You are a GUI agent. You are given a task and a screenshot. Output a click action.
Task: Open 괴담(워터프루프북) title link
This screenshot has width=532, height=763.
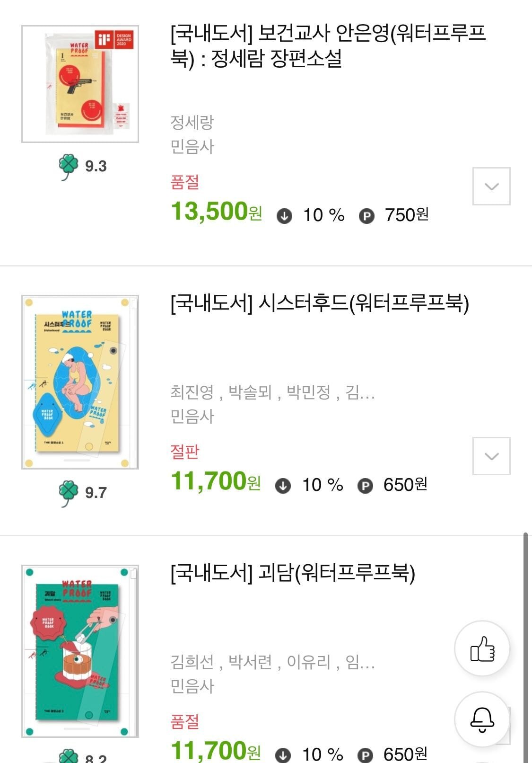coord(292,573)
